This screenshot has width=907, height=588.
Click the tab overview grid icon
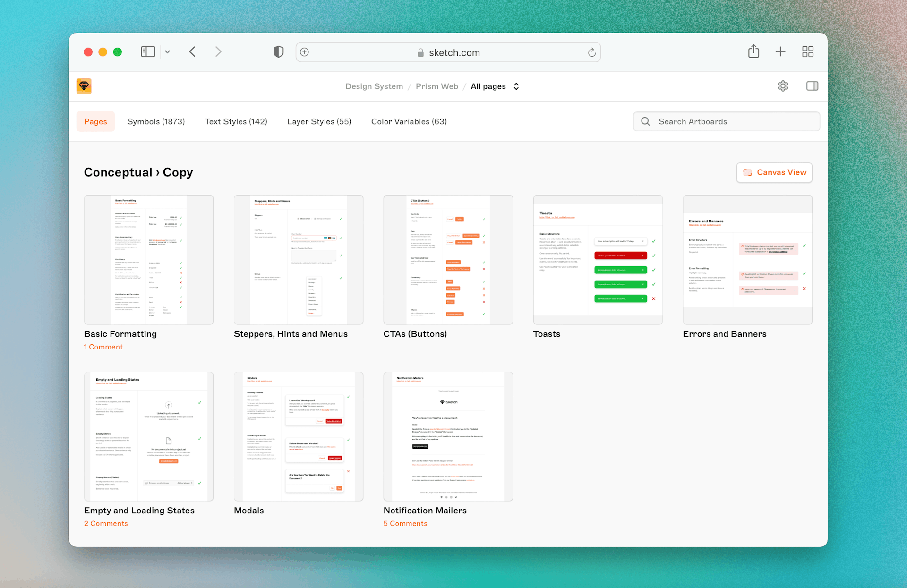click(x=808, y=51)
